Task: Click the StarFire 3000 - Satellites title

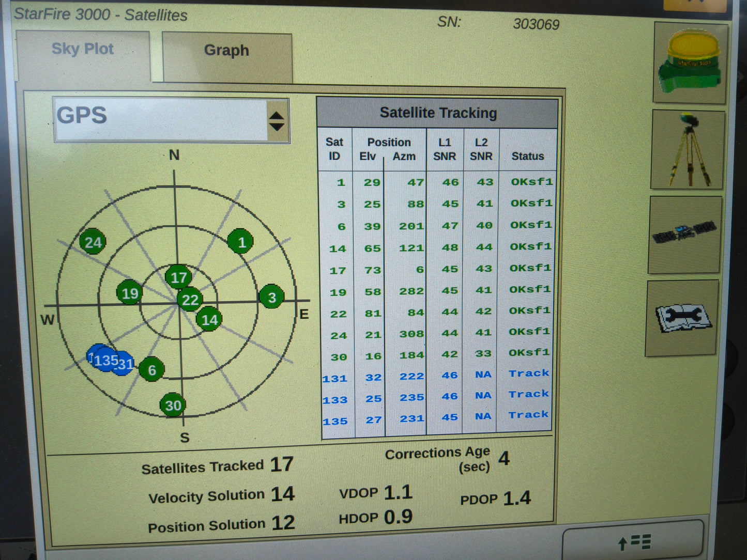Action: (x=100, y=14)
